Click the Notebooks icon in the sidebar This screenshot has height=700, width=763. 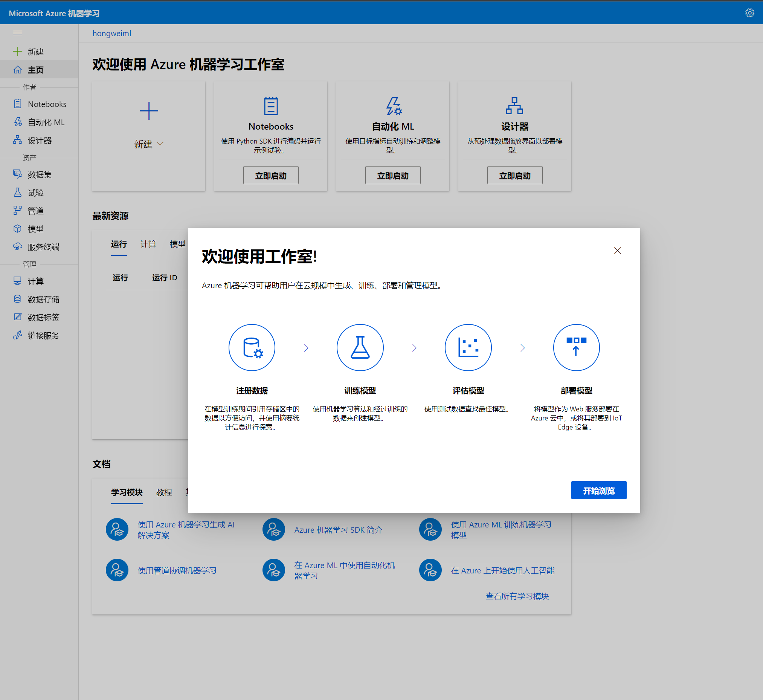coord(18,104)
